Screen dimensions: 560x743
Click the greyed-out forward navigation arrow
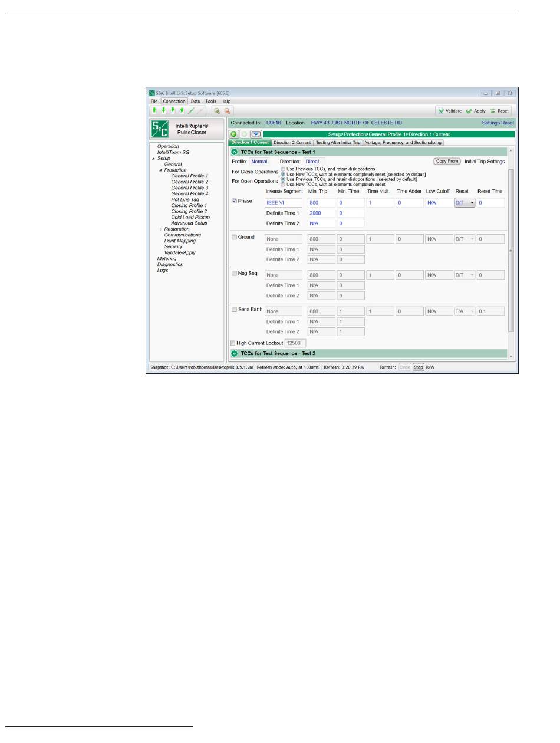(245, 134)
